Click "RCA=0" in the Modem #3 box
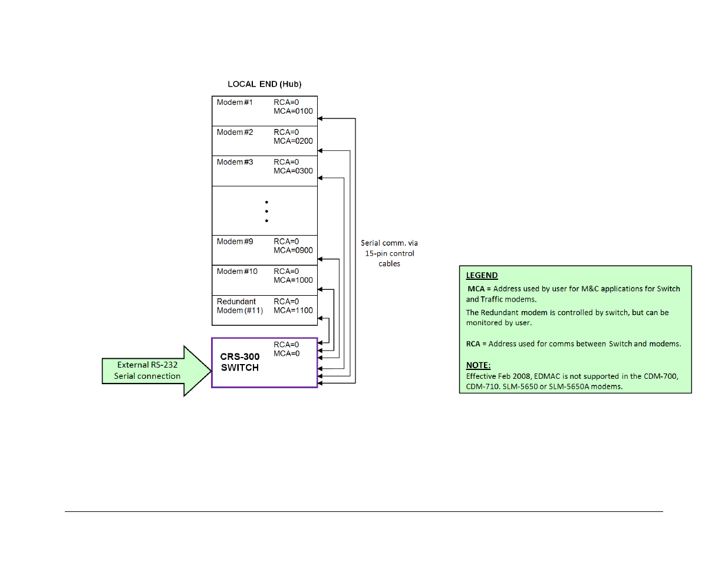Viewport: 728px width, 562px height. pyautogui.click(x=286, y=162)
